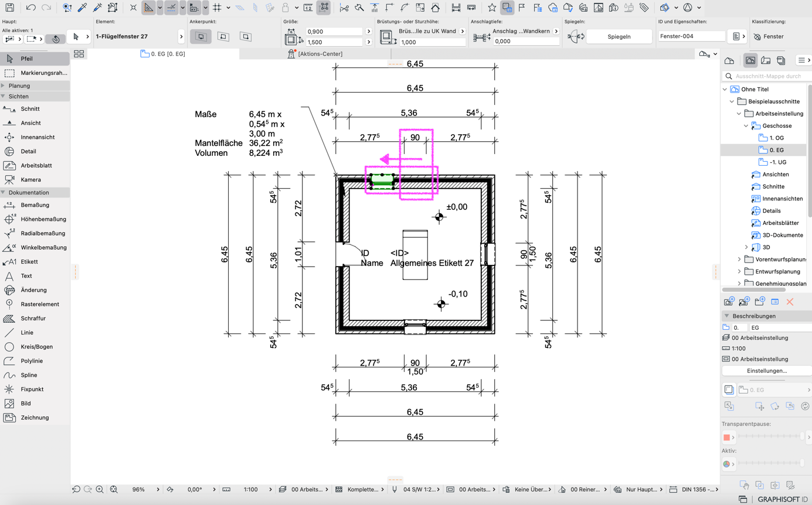Select the first anchor point option
Image resolution: width=812 pixels, height=505 pixels.
pyautogui.click(x=201, y=36)
